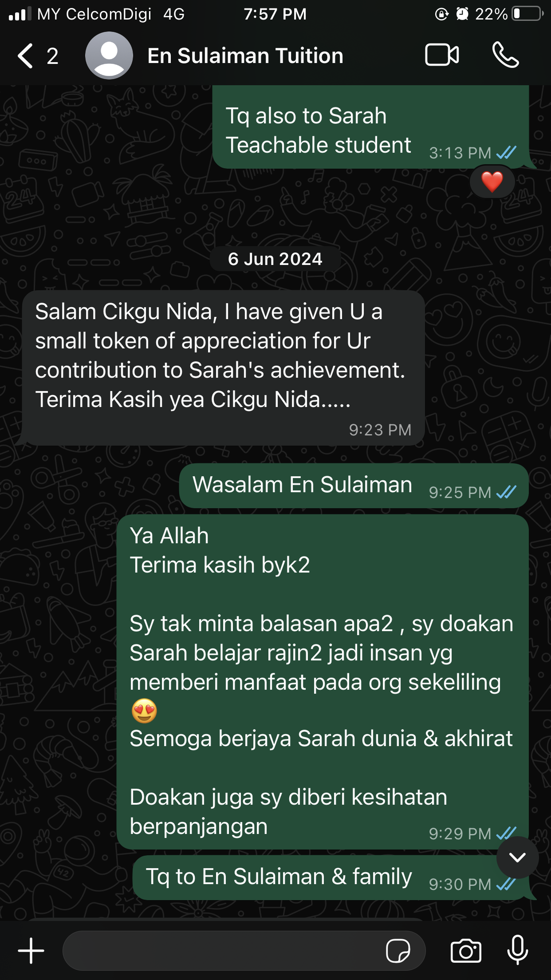This screenshot has height=980, width=551.
Task: Tap the "Tq to En Sulaiman & family" message
Action: coord(331,877)
